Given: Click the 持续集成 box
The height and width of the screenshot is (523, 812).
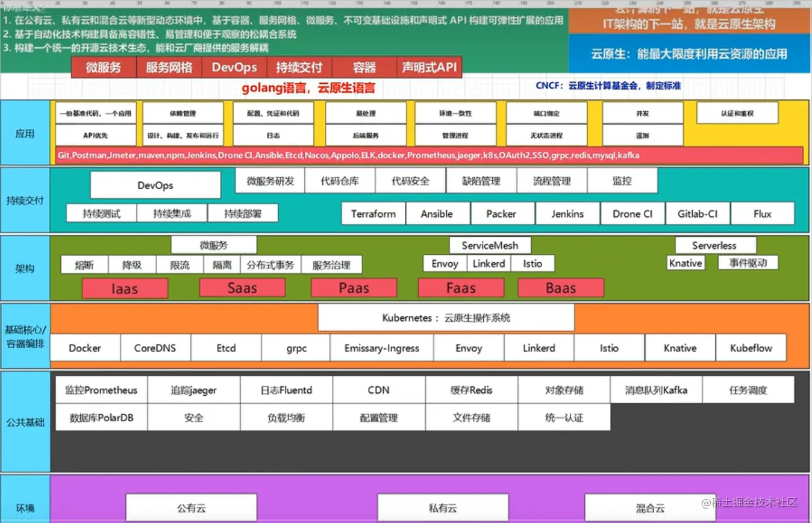Looking at the screenshot, I should pyautogui.click(x=172, y=213).
